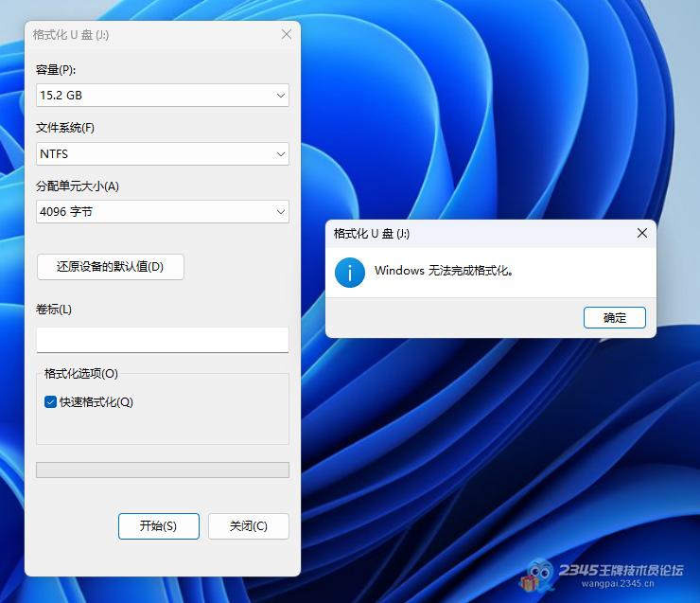Image resolution: width=700 pixels, height=603 pixels.
Task: Click the 关闭(C) button
Action: [249, 526]
